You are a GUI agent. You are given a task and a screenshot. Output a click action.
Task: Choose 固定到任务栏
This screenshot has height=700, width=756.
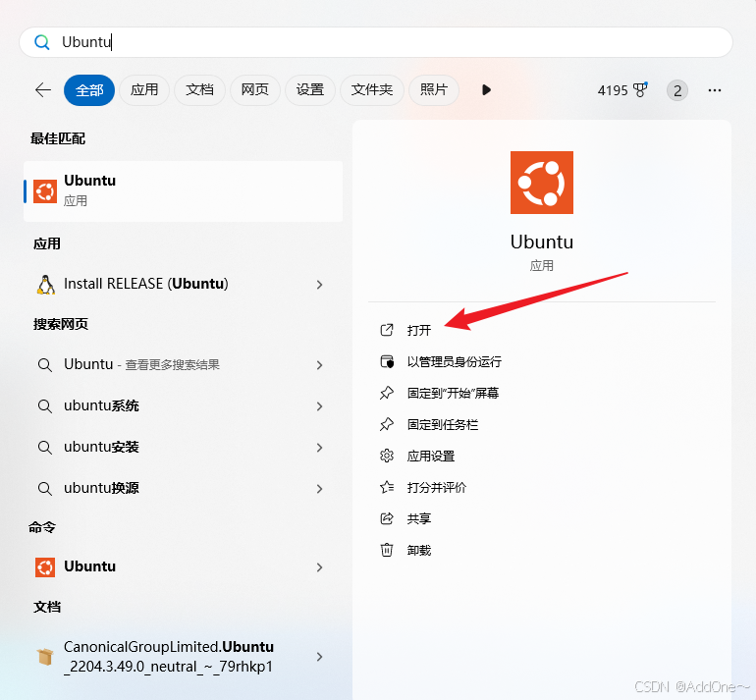(443, 425)
